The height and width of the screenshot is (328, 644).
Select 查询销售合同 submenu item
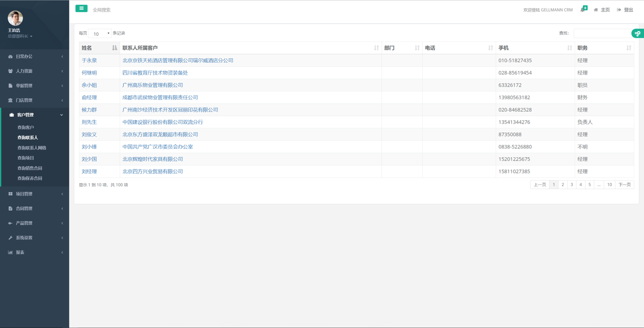point(30,168)
